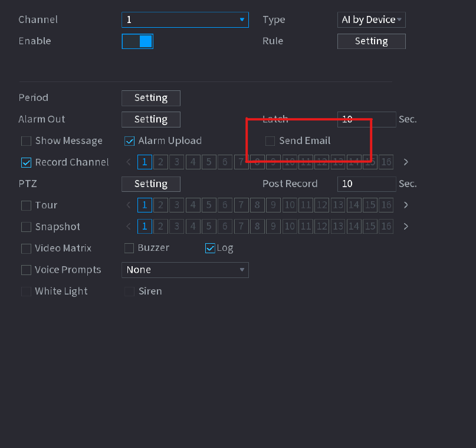This screenshot has width=476, height=448.
Task: Open the Voice Prompts None dropdown
Action: [x=185, y=270]
